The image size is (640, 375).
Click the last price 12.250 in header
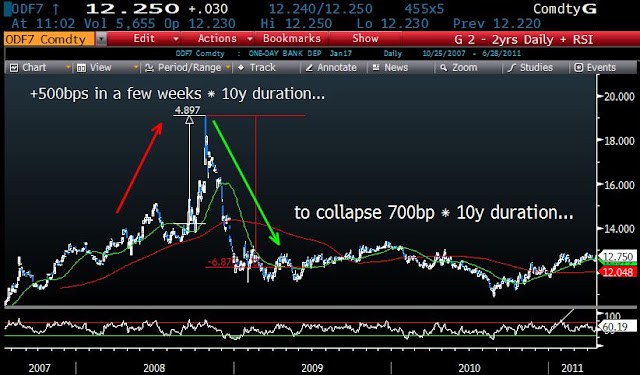[x=133, y=9]
